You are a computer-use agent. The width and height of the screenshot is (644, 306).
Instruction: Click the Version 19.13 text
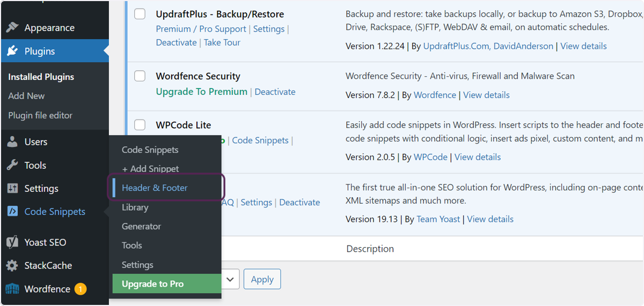(371, 219)
